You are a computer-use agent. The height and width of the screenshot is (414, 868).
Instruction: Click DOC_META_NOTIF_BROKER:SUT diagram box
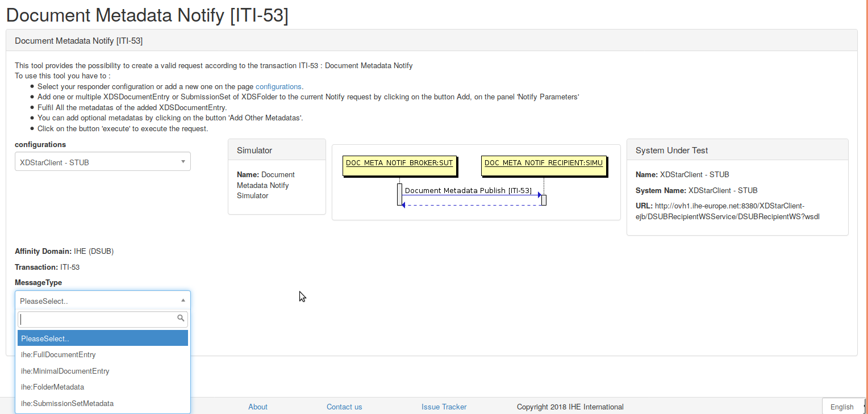[x=399, y=163]
